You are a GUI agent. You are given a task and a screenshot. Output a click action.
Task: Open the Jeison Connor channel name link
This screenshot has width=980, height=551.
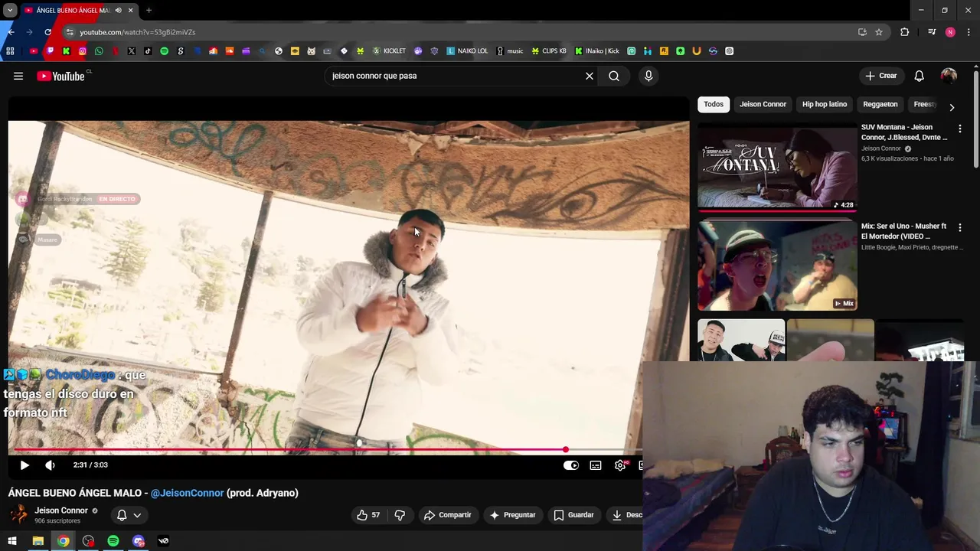click(x=61, y=510)
